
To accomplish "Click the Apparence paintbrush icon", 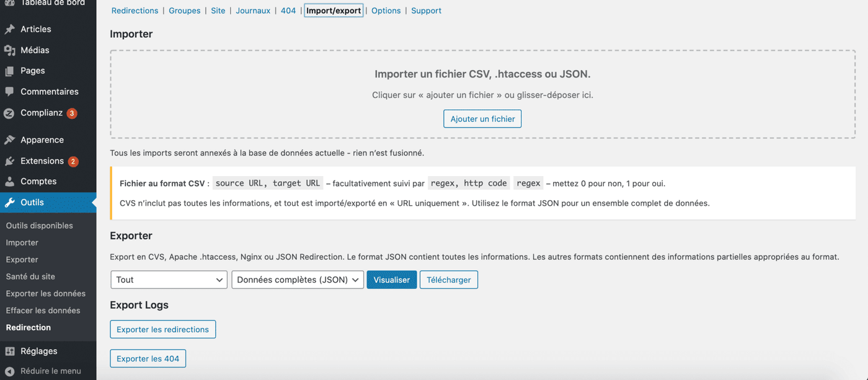I will click(9, 140).
